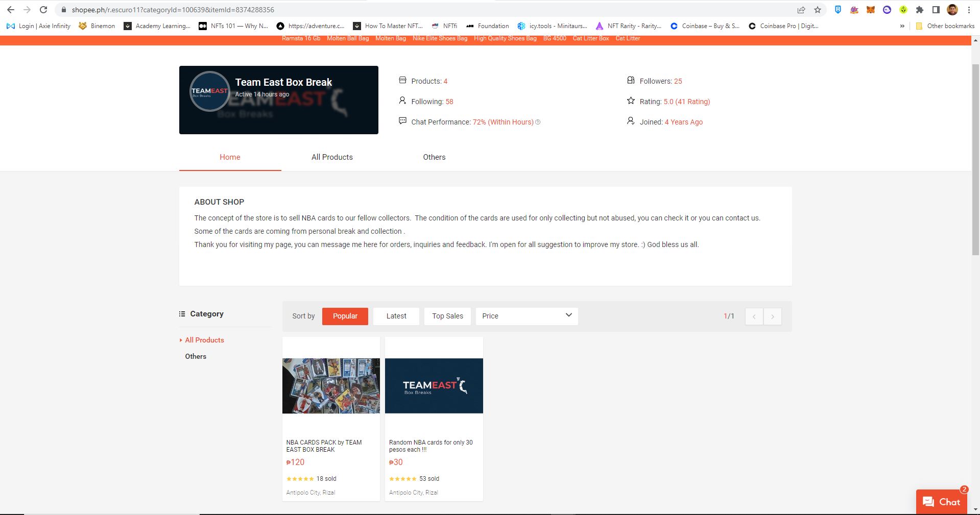Click the High Quality Shoes Bag suggestion
This screenshot has height=515, width=980.
coord(505,38)
